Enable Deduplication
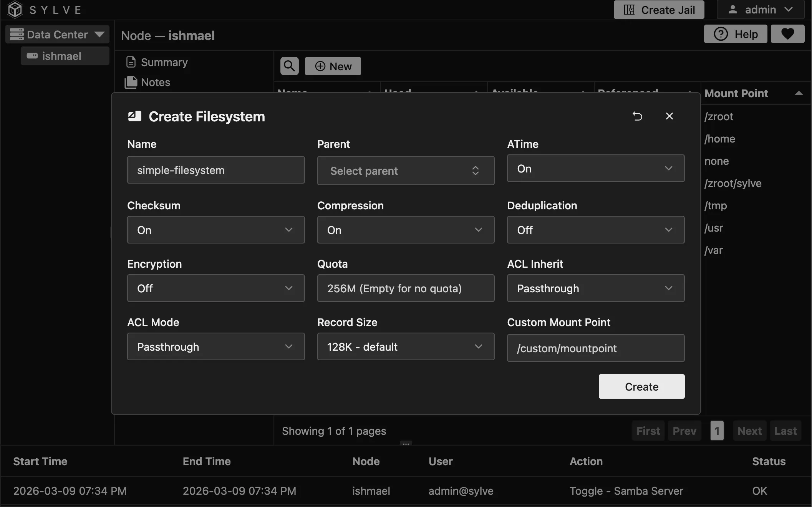This screenshot has height=507, width=812. tap(595, 230)
